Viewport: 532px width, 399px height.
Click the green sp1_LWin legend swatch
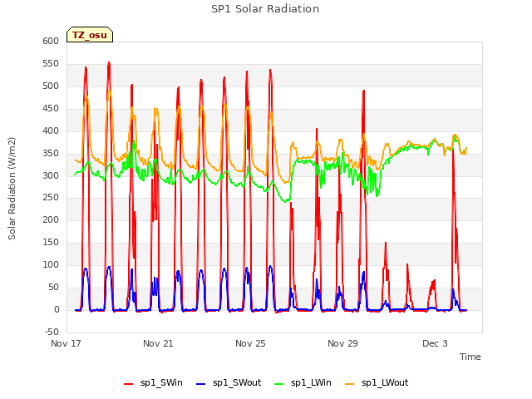(x=279, y=384)
